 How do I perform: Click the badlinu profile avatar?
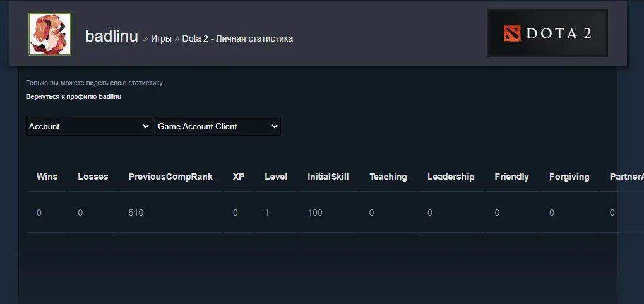click(50, 34)
